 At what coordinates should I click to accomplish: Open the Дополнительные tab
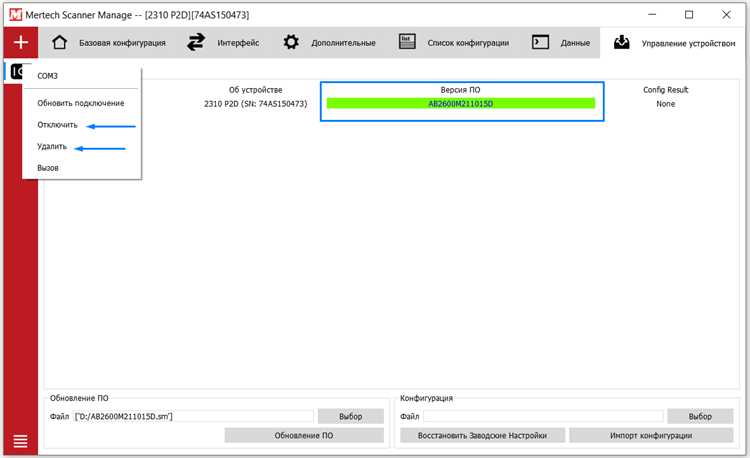[329, 43]
